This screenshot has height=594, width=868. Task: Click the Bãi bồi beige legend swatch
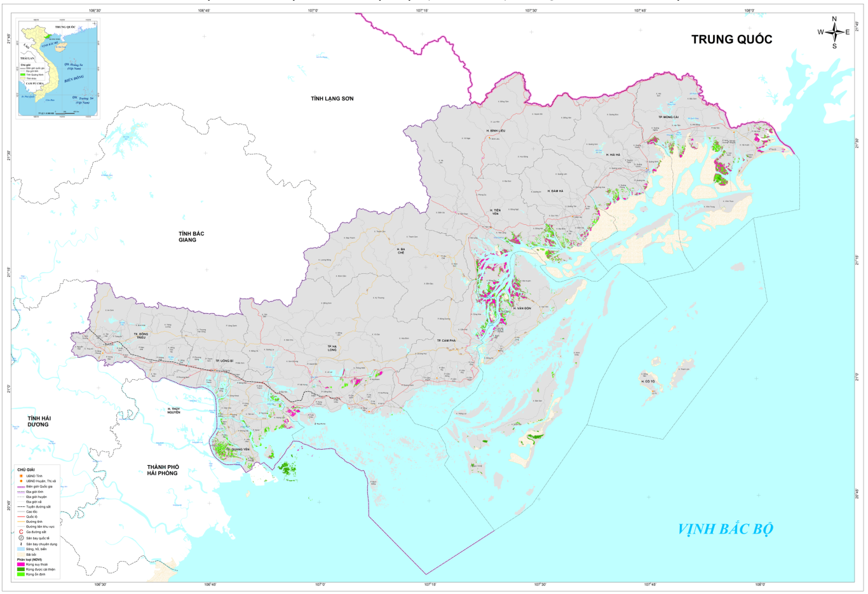pos(21,555)
